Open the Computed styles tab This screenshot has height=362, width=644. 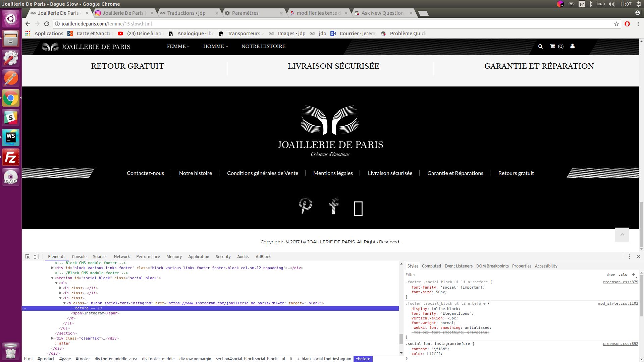click(x=431, y=266)
